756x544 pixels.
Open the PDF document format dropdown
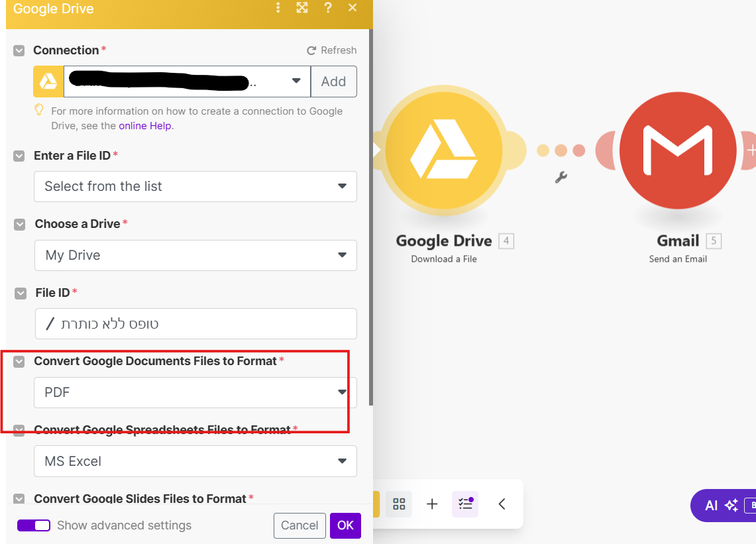tap(195, 392)
